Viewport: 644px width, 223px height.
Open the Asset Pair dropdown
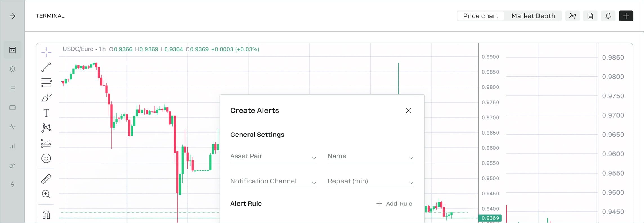(273, 156)
